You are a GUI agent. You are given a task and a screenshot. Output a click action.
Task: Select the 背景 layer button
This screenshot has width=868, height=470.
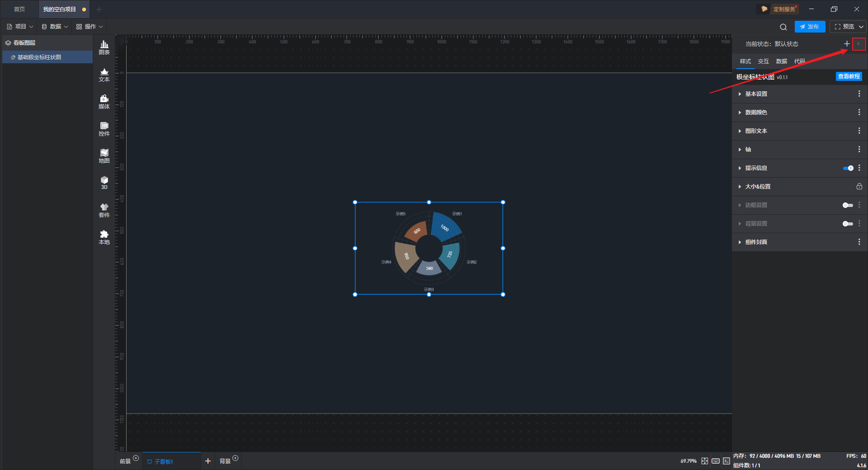click(225, 461)
